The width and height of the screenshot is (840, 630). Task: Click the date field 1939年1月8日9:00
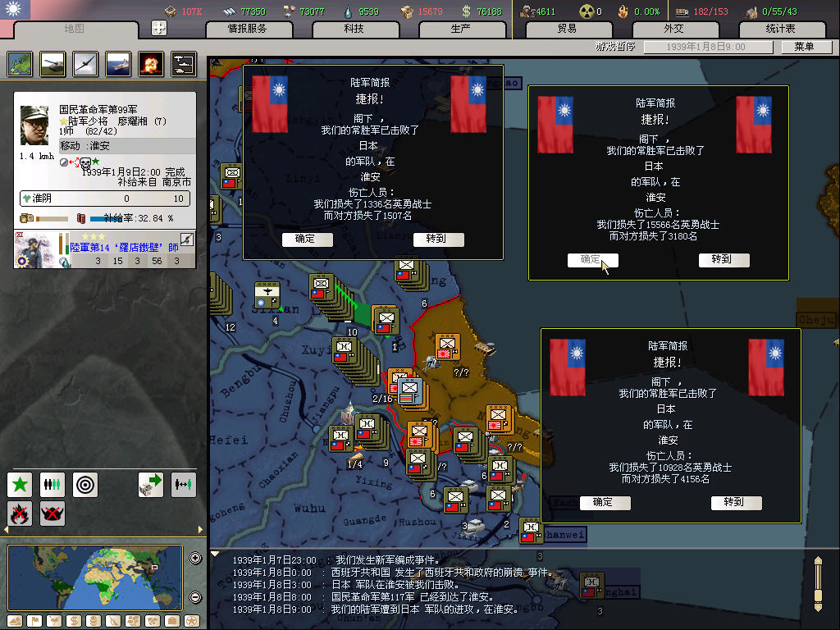coord(708,47)
